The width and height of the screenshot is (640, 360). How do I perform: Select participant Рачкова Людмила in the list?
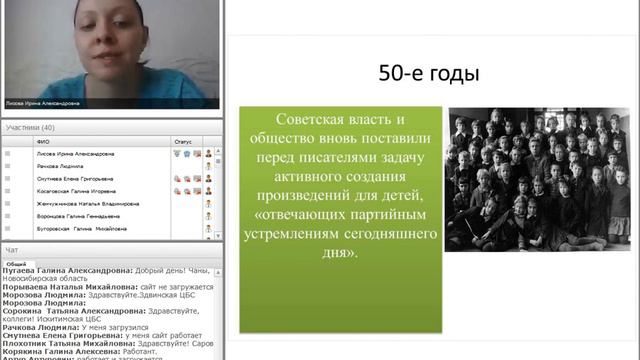[x=60, y=166]
